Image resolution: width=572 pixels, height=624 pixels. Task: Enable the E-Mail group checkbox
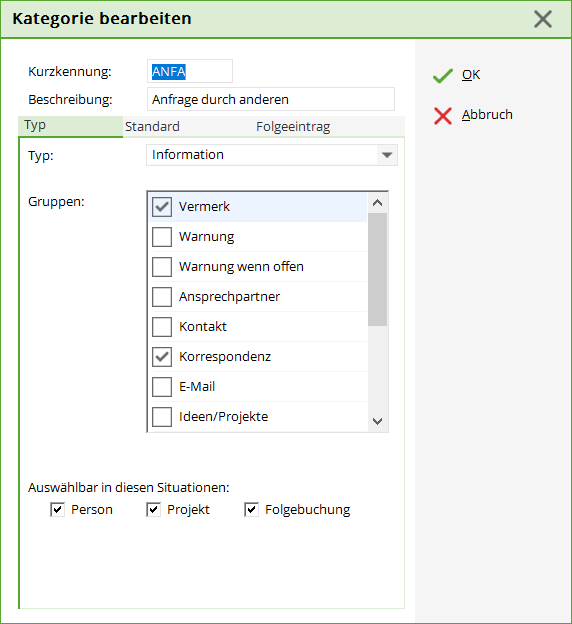tap(162, 387)
